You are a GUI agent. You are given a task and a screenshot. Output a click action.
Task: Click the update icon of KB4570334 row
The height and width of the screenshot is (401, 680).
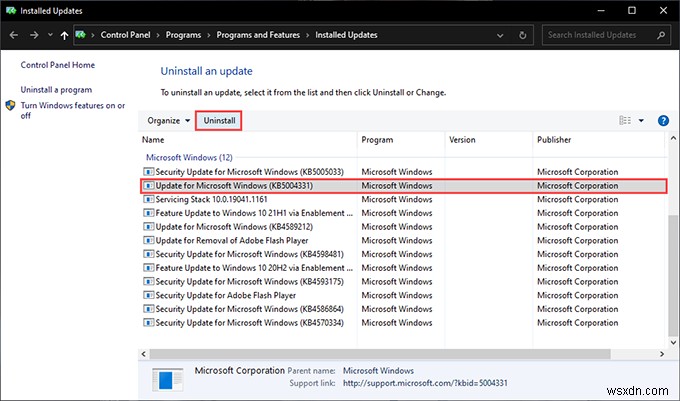point(148,323)
